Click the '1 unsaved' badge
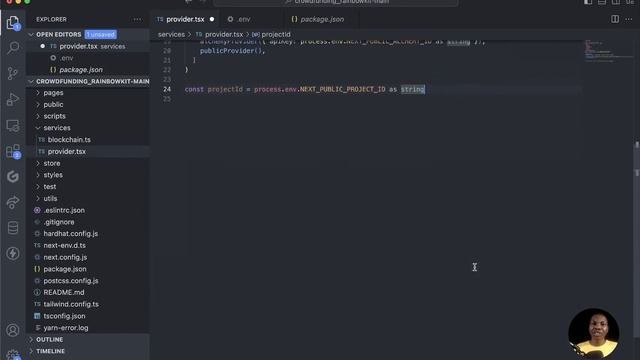 coord(101,34)
